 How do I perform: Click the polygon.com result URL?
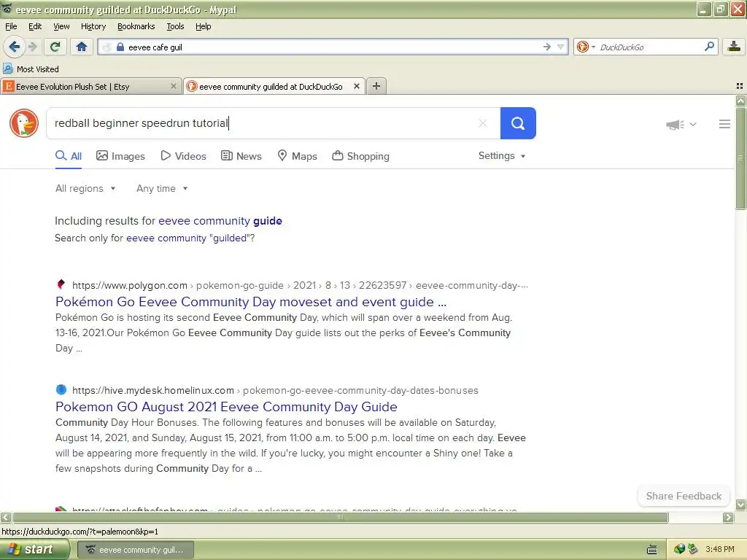(x=300, y=285)
